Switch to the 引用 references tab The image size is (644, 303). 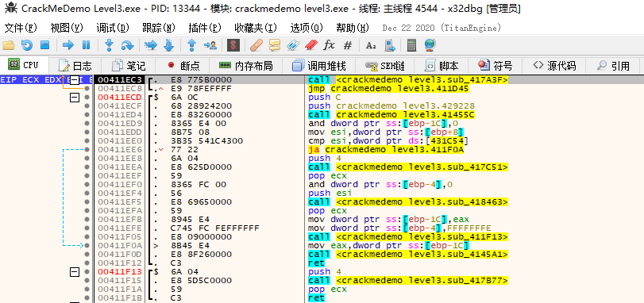pos(613,66)
